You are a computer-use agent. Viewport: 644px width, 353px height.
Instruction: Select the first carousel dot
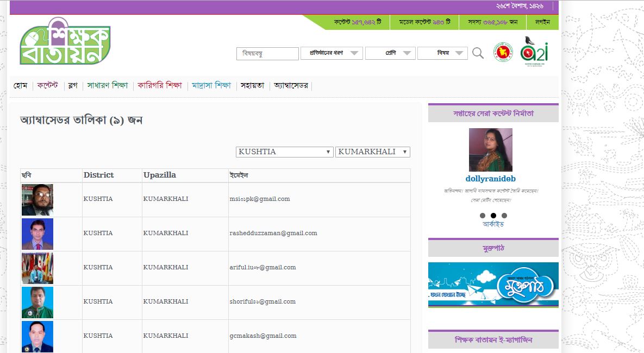pos(483,216)
